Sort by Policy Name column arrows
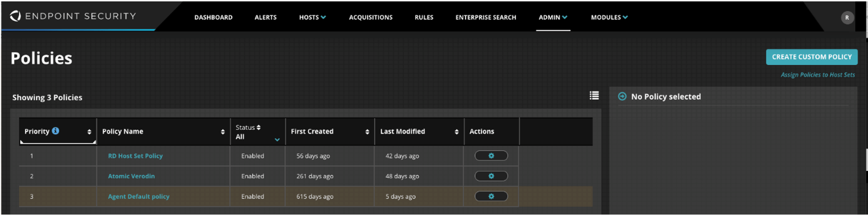 tap(223, 132)
